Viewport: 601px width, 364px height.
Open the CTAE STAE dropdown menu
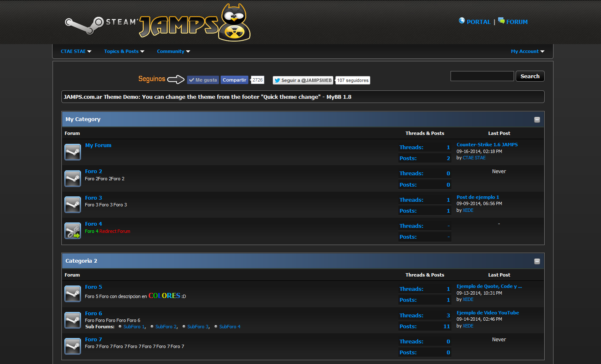pyautogui.click(x=76, y=51)
